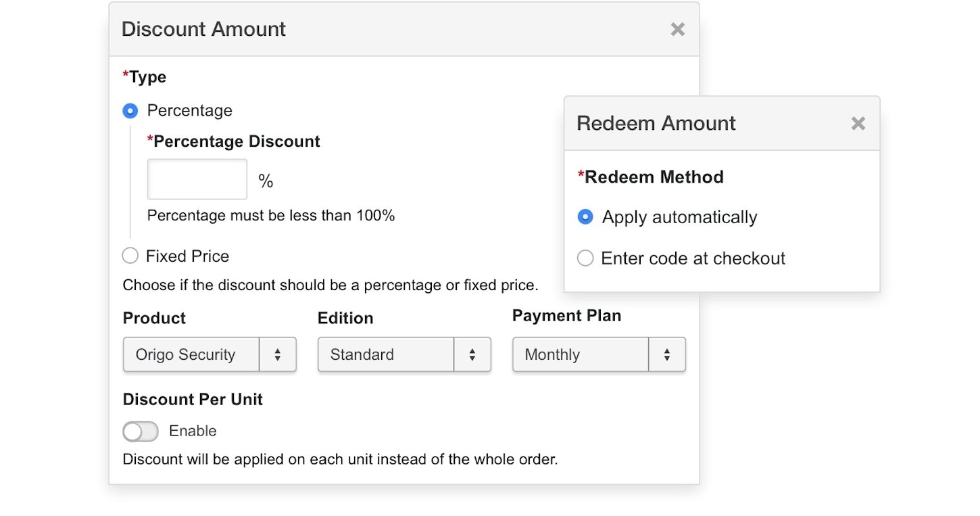
Task: Click the Payment Plan dropdown arrows
Action: coord(666,355)
